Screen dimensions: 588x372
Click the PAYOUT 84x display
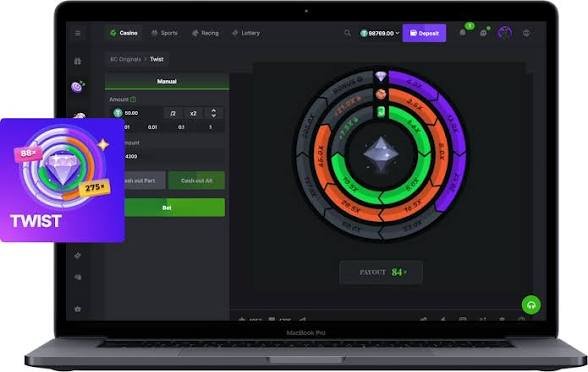(381, 272)
